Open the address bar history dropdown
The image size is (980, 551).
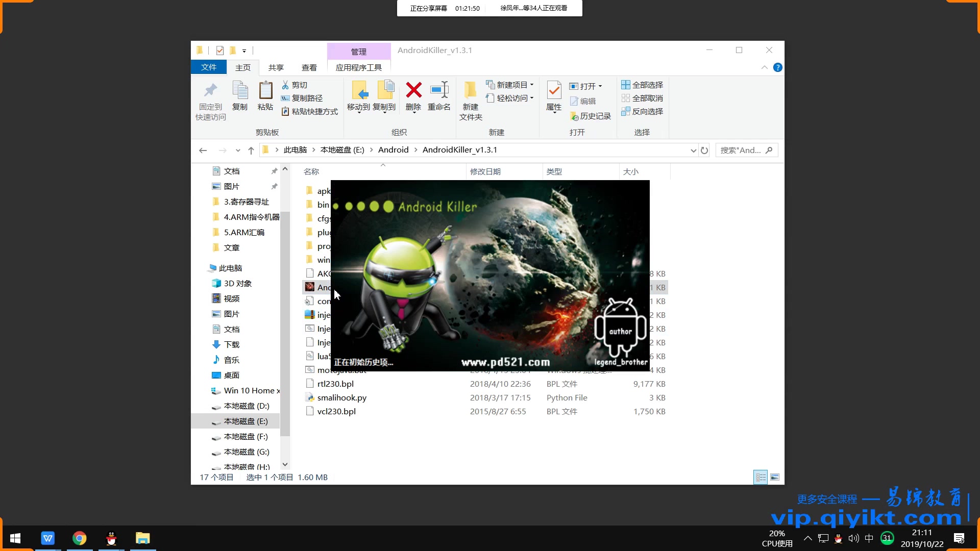click(x=693, y=150)
